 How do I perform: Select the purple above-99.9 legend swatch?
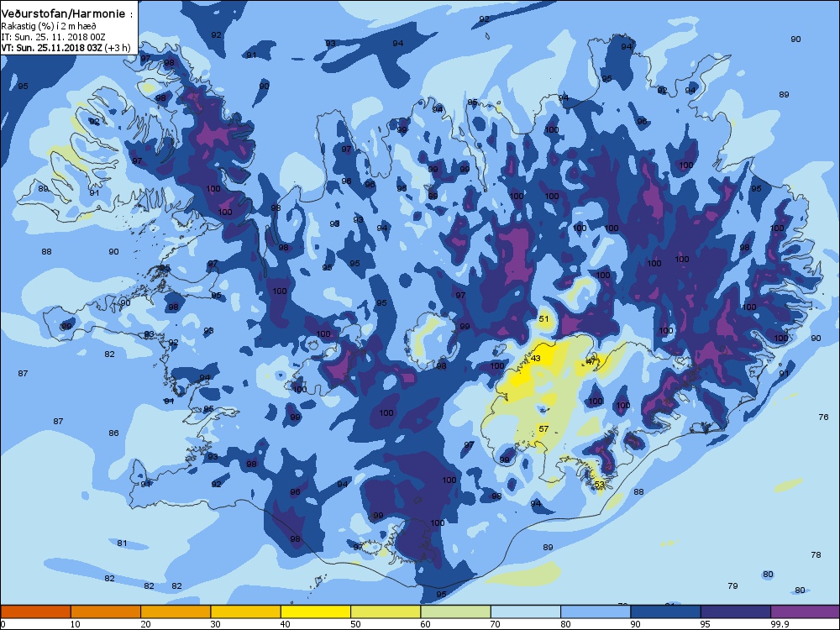[x=806, y=612]
